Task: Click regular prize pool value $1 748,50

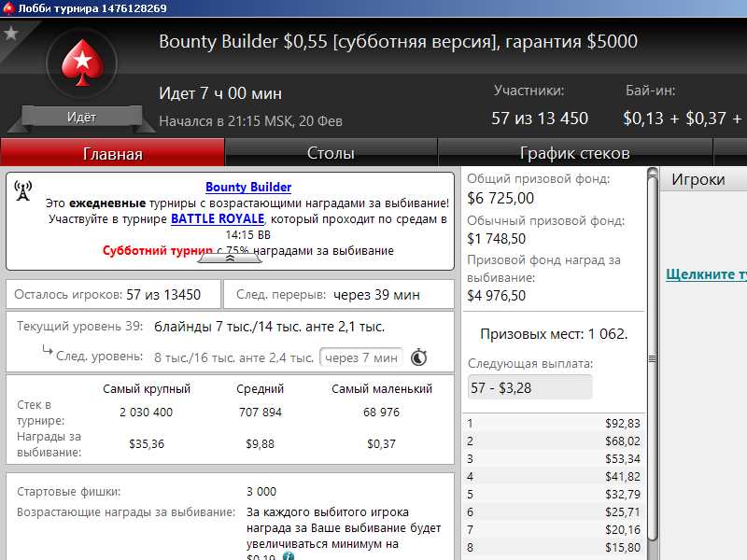Action: (497, 239)
